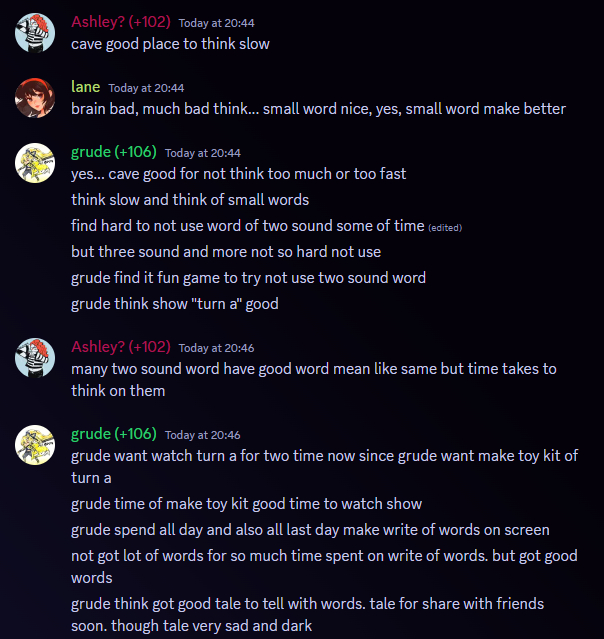Click the Ashley? (+102) username at 20:44
The height and width of the screenshot is (639, 604).
coord(121,21)
